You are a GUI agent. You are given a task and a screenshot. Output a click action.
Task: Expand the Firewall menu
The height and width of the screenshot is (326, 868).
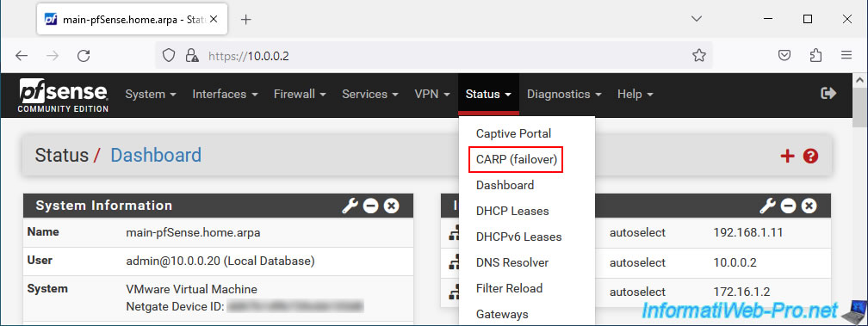[x=300, y=95]
